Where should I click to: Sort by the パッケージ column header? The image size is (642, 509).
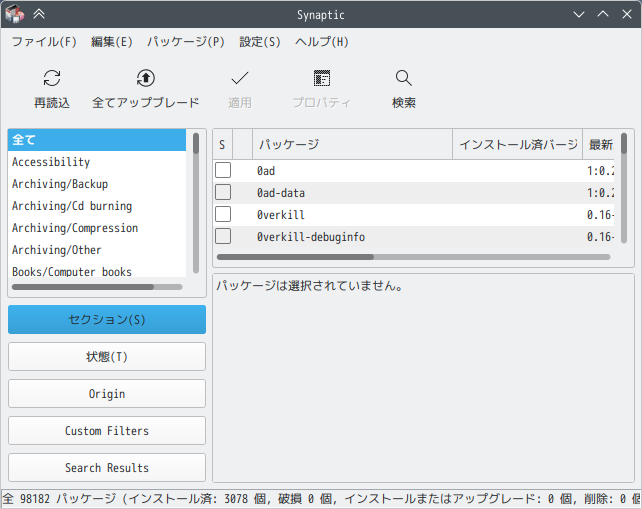tap(353, 144)
